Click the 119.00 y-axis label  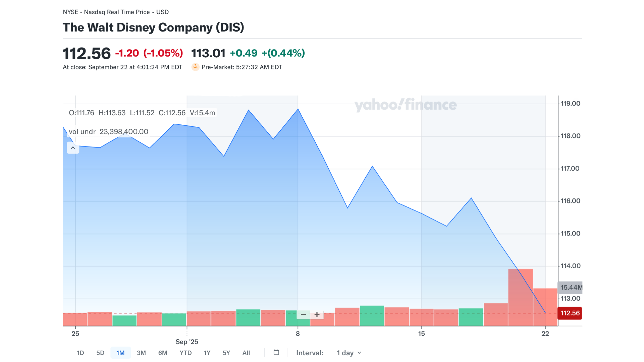pyautogui.click(x=571, y=104)
